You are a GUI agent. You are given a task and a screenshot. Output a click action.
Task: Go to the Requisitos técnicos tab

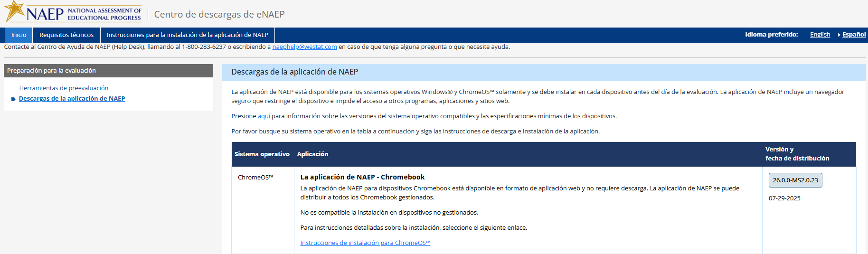click(66, 35)
